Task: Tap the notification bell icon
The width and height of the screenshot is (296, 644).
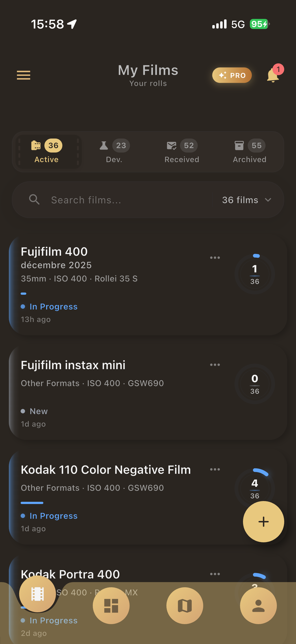Action: 273,75
